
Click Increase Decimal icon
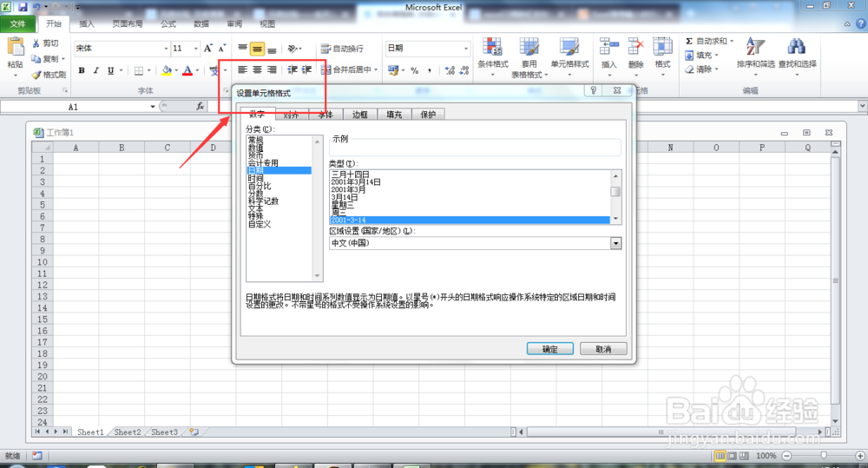450,70
